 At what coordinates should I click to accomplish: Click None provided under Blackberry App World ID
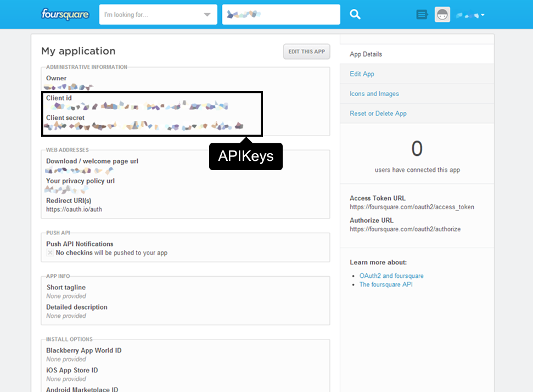click(x=66, y=360)
